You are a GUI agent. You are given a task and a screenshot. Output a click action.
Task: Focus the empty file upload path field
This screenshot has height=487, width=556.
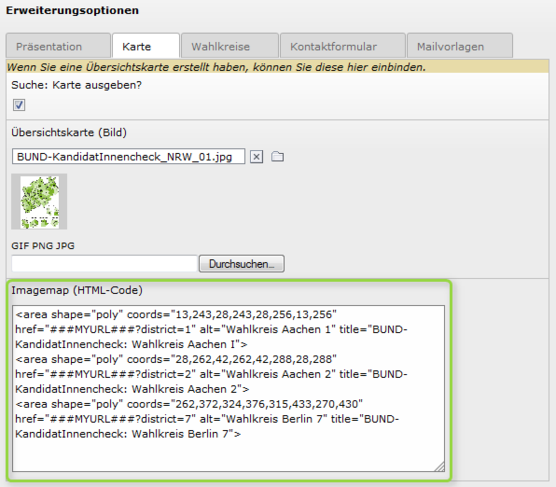click(x=105, y=264)
